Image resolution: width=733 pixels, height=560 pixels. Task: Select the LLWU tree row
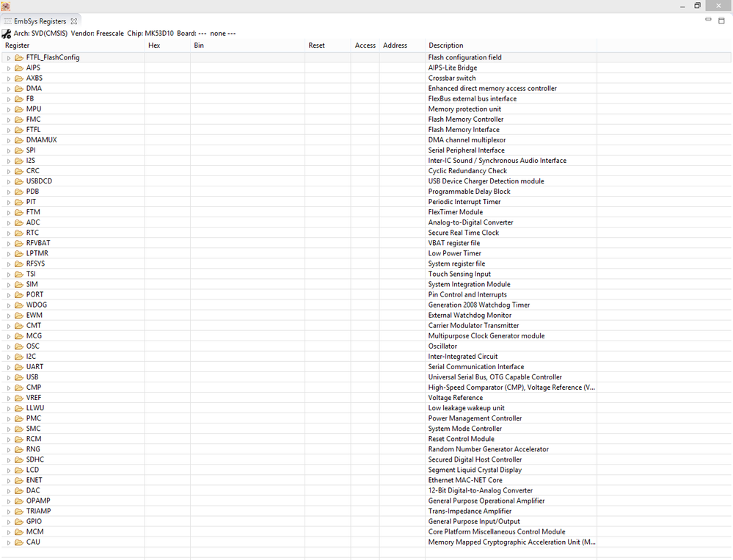[x=367, y=408]
